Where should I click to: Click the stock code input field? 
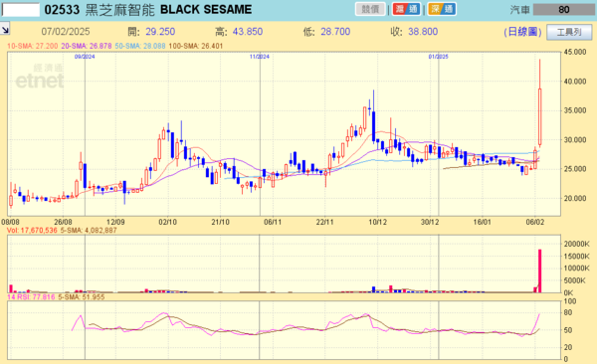click(x=21, y=10)
